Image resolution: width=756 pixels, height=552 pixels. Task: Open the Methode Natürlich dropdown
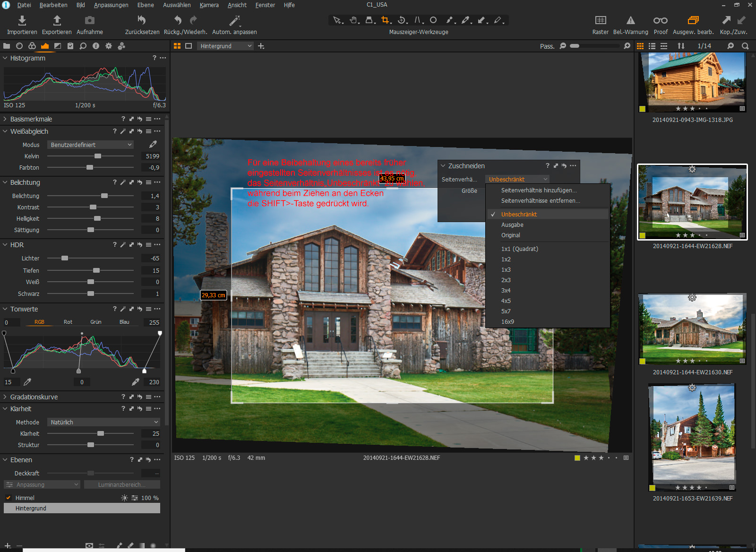point(103,422)
